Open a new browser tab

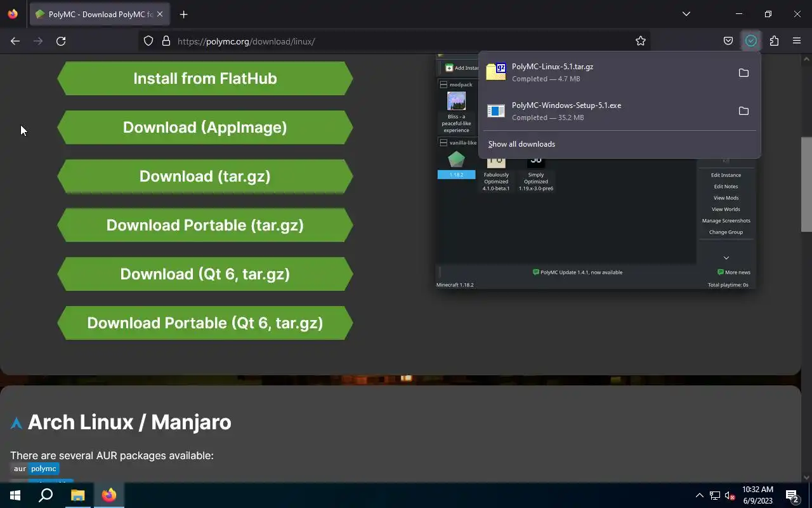point(183,14)
